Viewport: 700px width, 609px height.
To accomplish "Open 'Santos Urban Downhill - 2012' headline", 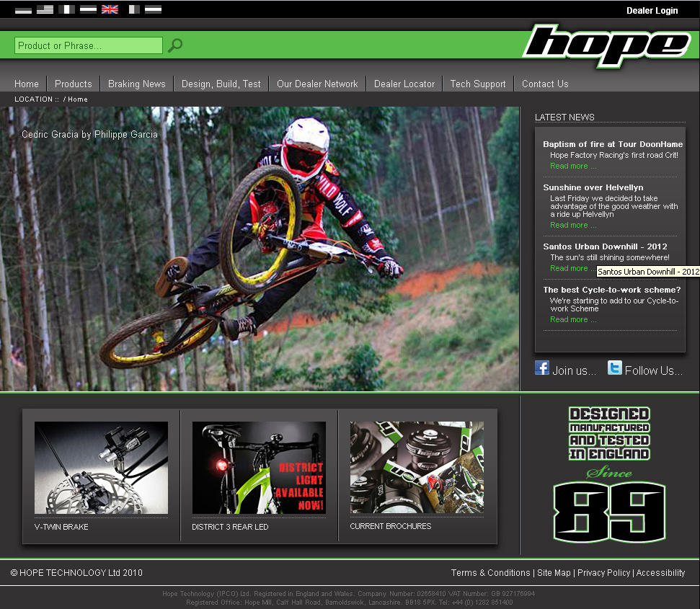I will point(605,246).
